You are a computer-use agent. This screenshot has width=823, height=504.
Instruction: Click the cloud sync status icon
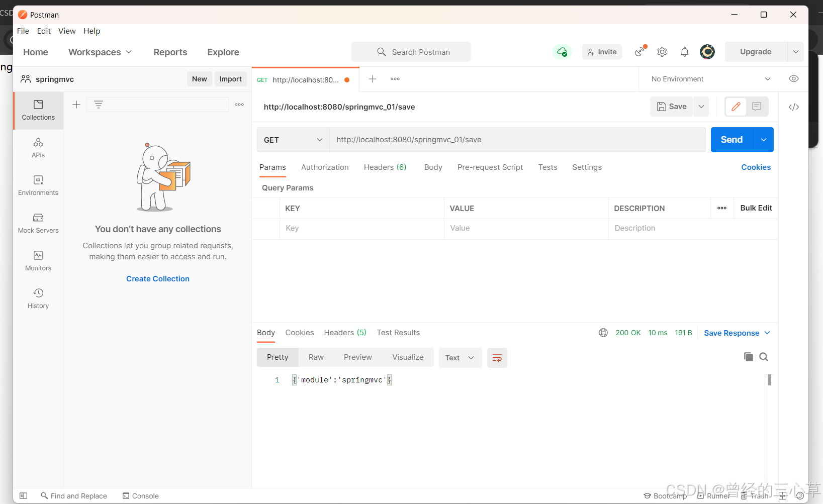pos(562,52)
